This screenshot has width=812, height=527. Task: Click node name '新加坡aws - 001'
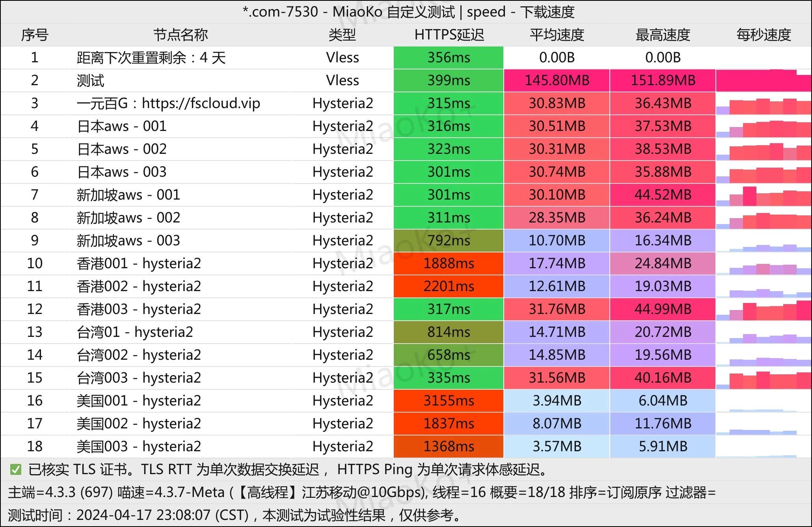[129, 195]
